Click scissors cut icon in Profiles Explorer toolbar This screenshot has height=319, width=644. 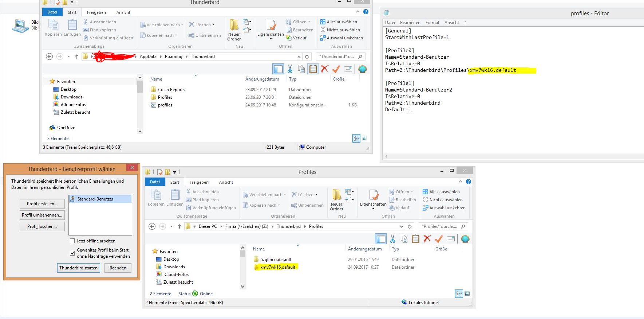pyautogui.click(x=392, y=239)
